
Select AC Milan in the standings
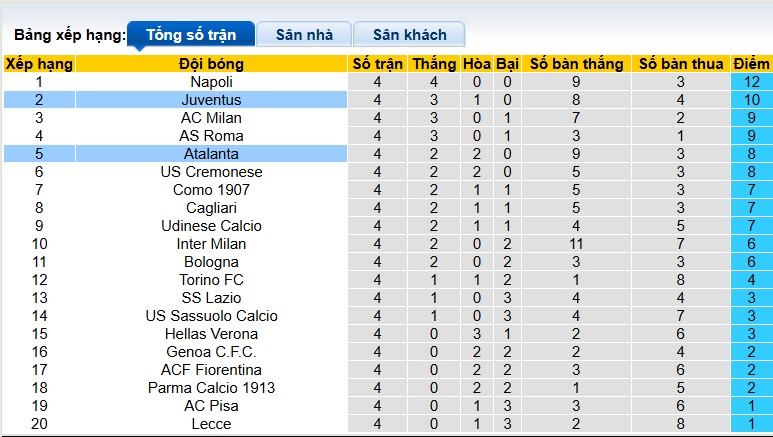pos(211,118)
